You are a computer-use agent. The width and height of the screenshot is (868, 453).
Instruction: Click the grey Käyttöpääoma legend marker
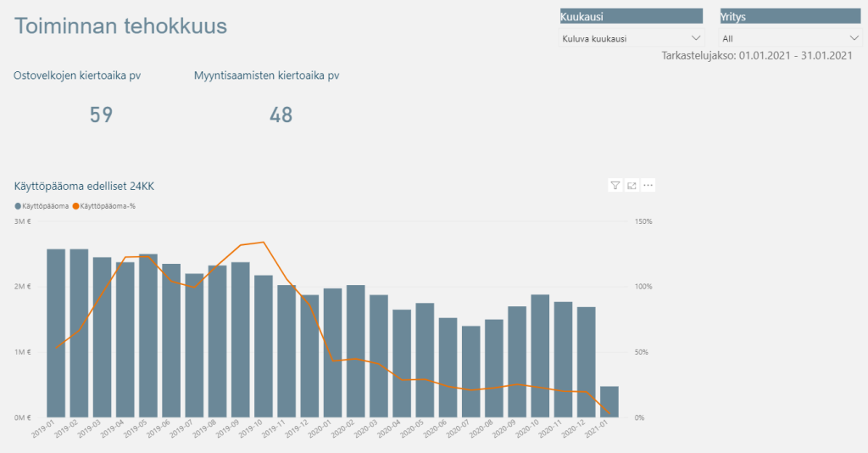pyautogui.click(x=18, y=206)
